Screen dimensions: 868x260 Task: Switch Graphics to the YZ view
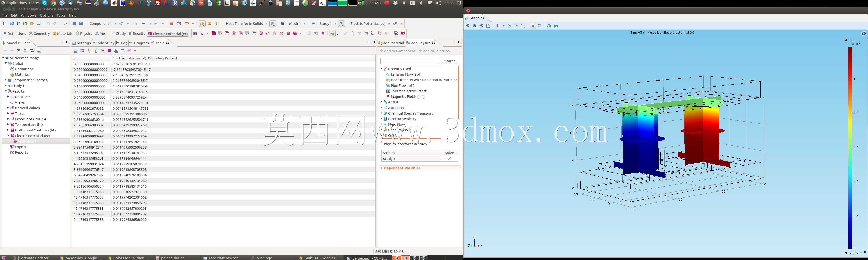[x=516, y=26]
